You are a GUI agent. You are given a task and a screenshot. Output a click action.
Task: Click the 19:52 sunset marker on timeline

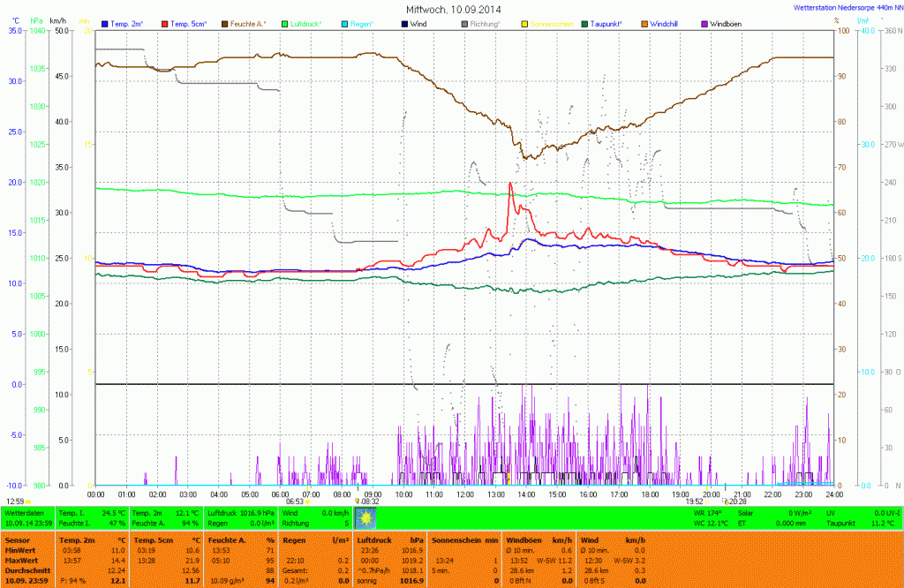696,501
